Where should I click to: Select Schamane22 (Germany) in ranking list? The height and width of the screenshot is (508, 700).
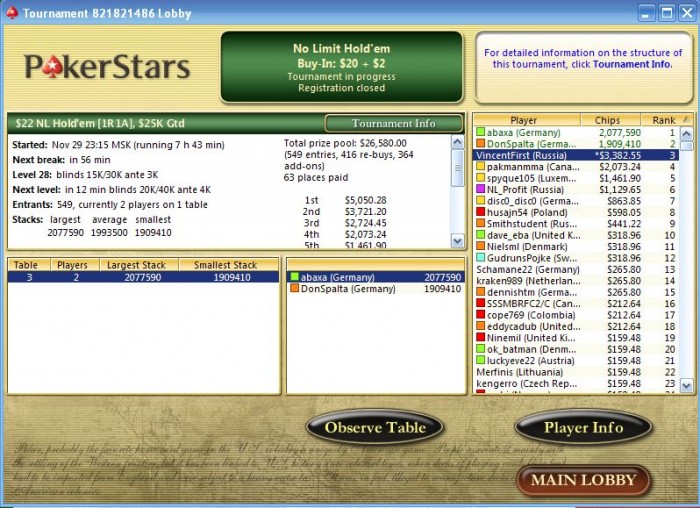[576, 269]
